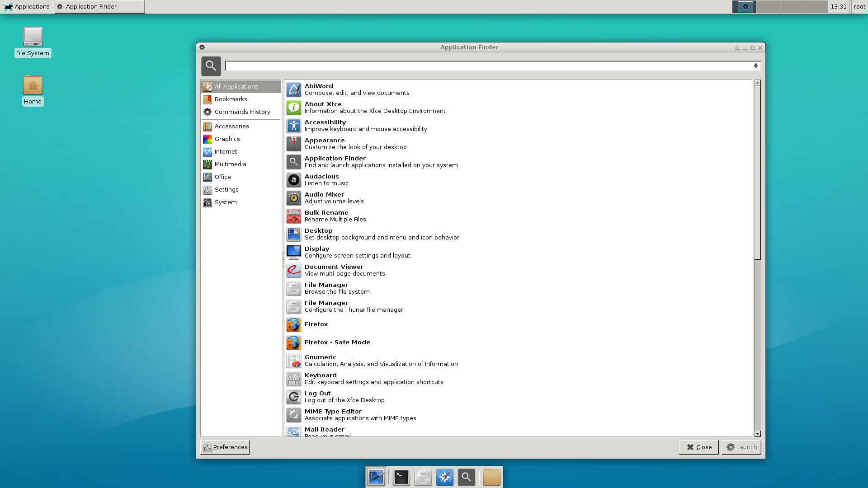This screenshot has height=488, width=868.
Task: Open the Bookmarks category
Action: click(x=241, y=99)
